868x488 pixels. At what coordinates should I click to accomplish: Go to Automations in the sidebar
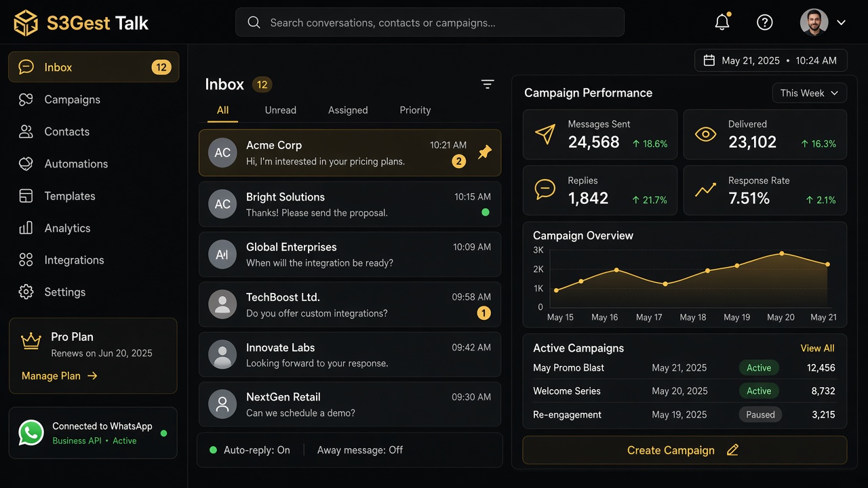[94, 164]
